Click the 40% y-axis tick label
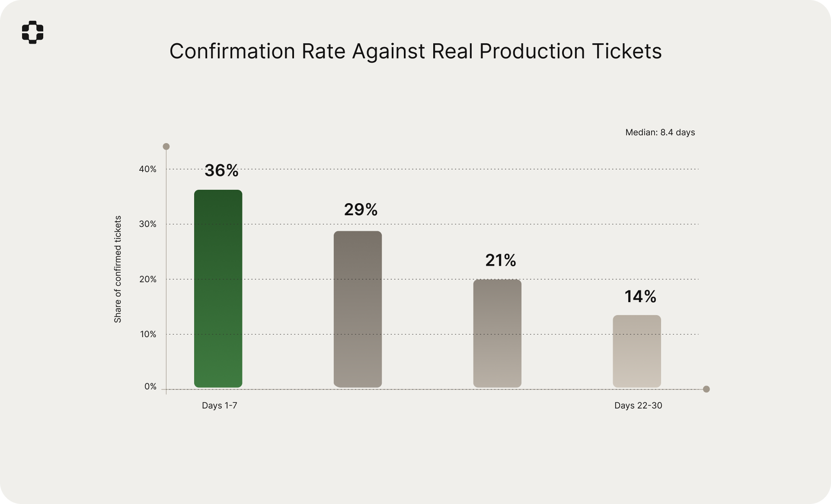831x504 pixels. tap(147, 169)
